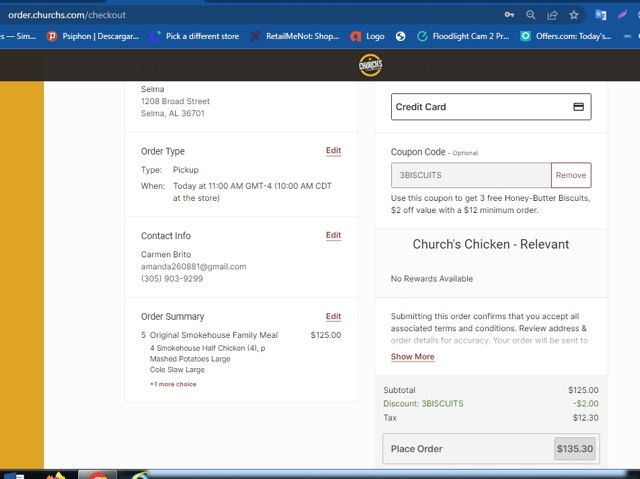The width and height of the screenshot is (640, 479).
Task: Remove the 3BISCUITS coupon code
Action: (571, 175)
